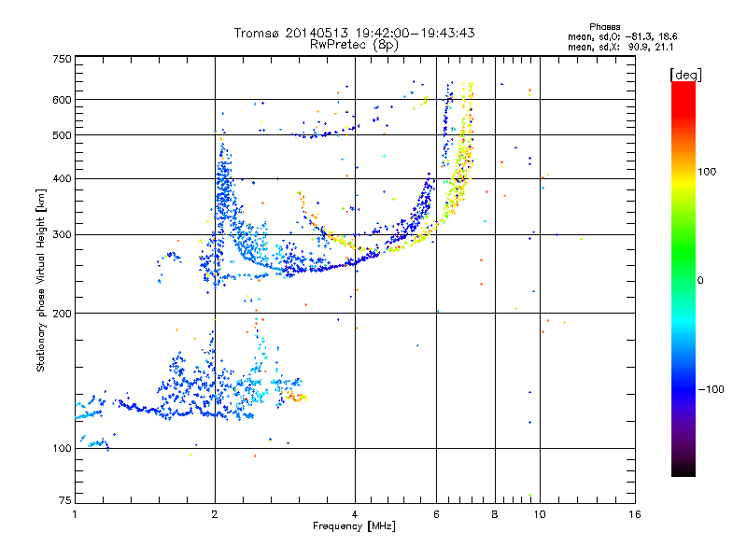Click the y-axis tick label '500'
The width and height of the screenshot is (747, 560).
63,135
